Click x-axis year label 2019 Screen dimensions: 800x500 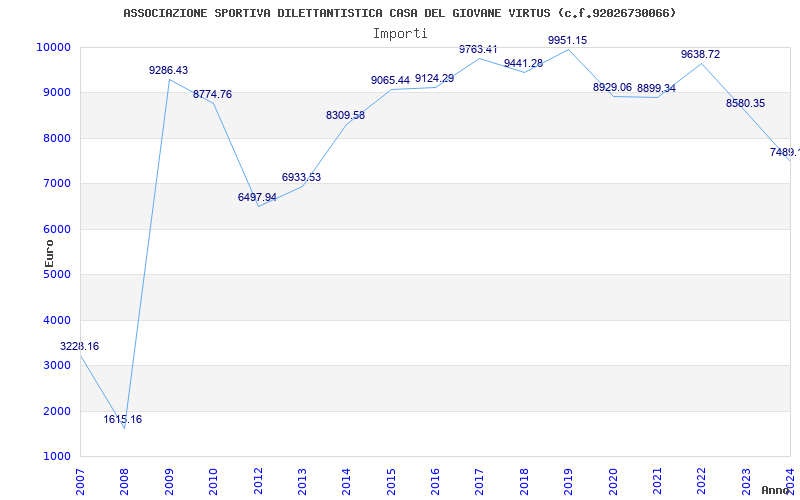568,482
